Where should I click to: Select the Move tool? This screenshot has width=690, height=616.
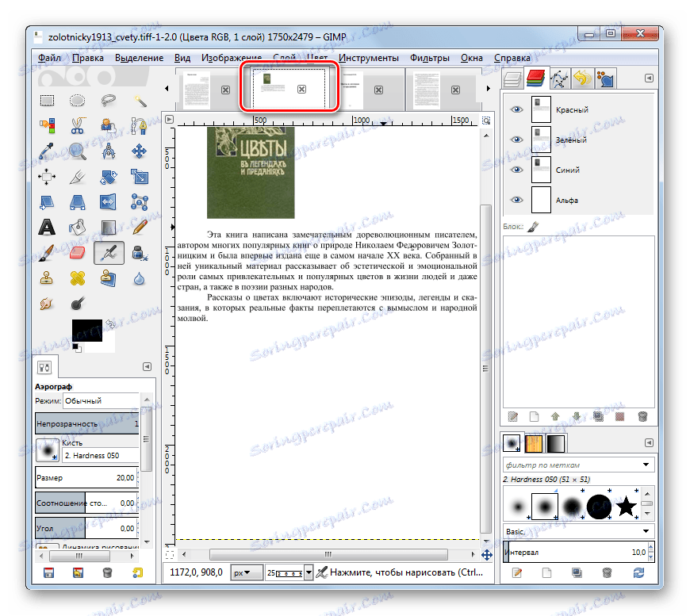click(x=140, y=151)
